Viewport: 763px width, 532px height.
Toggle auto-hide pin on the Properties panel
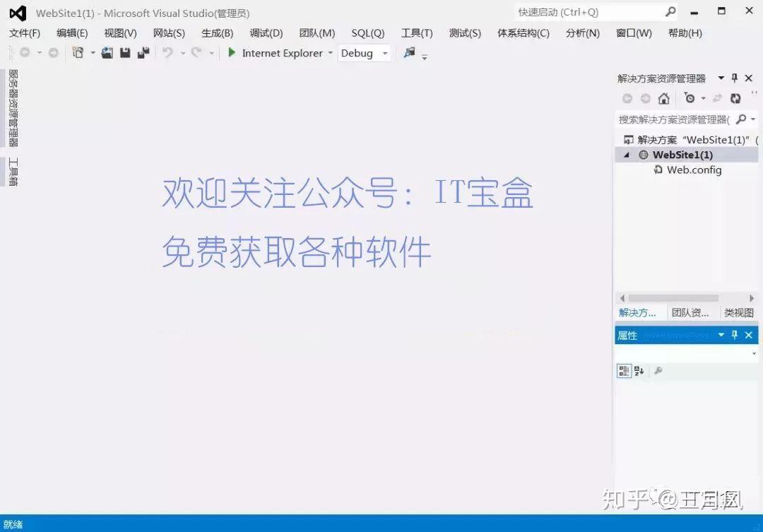pyautogui.click(x=733, y=335)
